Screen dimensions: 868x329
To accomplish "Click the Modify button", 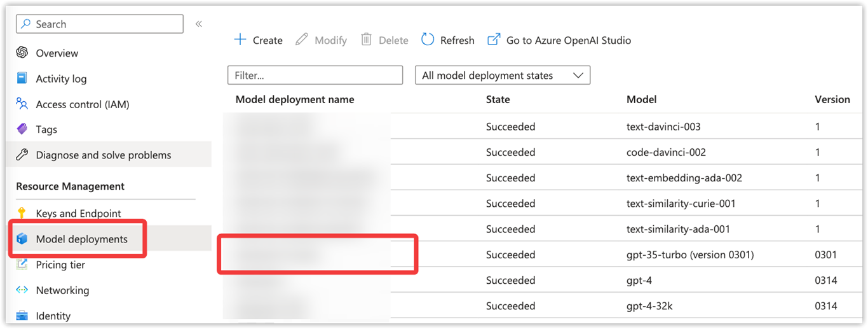I will tap(321, 40).
